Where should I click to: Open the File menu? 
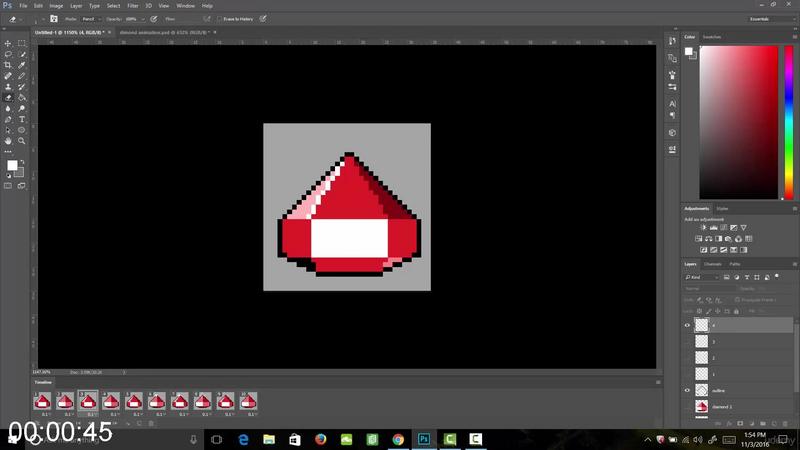click(x=23, y=6)
